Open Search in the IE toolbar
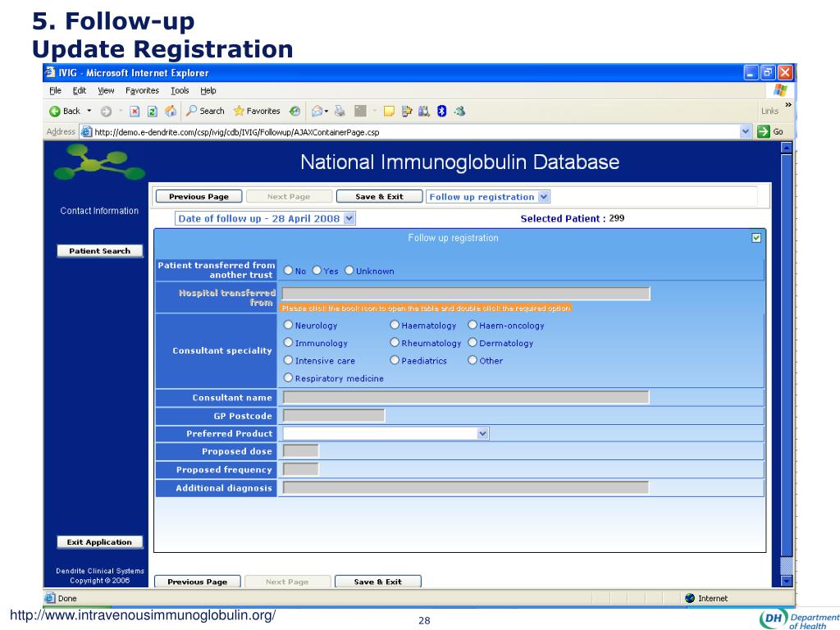 point(205,111)
